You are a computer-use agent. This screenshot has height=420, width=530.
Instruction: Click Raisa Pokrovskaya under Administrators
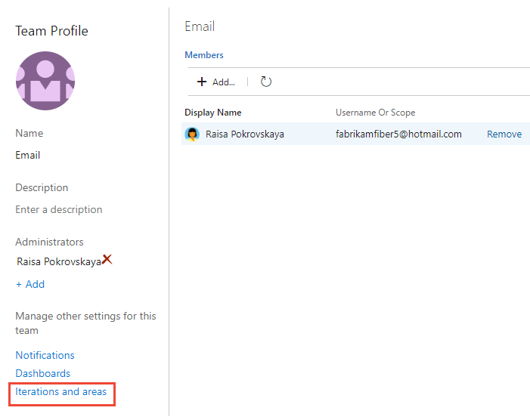pyautogui.click(x=59, y=261)
